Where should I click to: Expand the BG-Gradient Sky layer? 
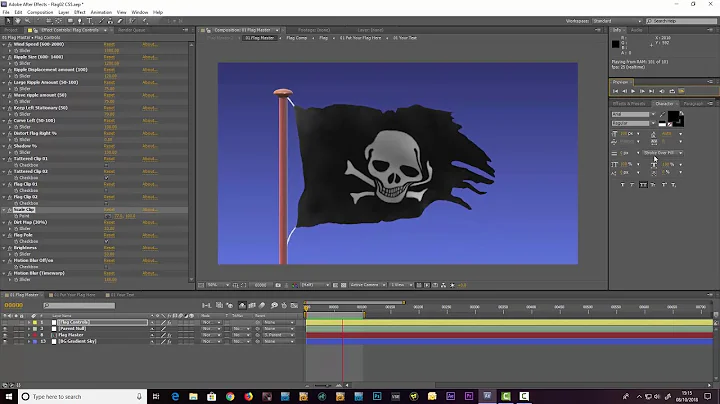(x=28, y=342)
